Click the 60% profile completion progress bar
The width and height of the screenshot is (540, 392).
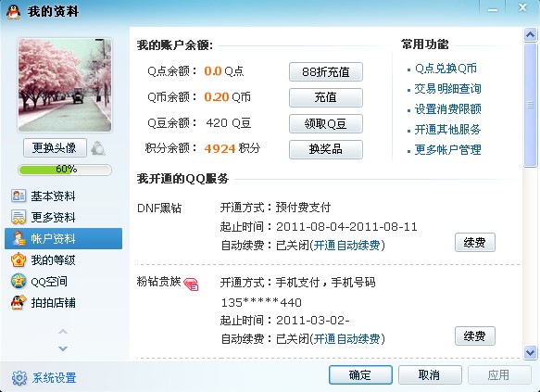(65, 170)
